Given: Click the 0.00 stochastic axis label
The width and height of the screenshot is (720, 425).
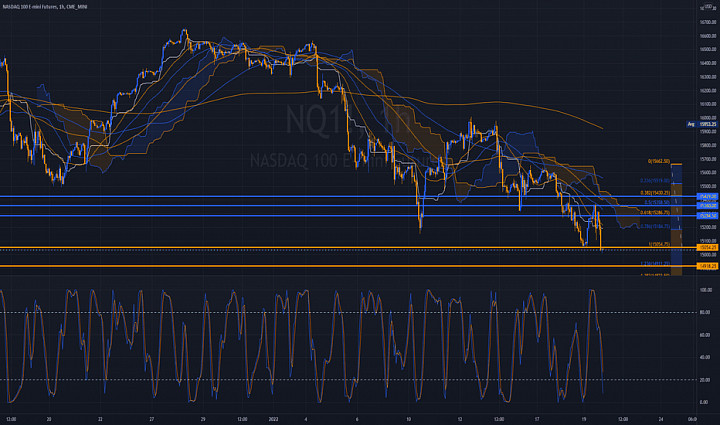Looking at the screenshot, I should tap(704, 402).
